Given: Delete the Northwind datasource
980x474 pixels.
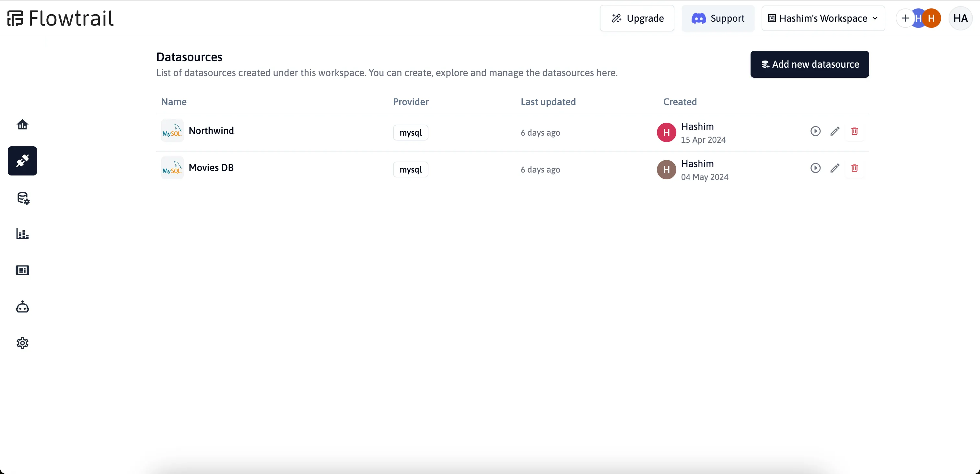Looking at the screenshot, I should pyautogui.click(x=855, y=131).
